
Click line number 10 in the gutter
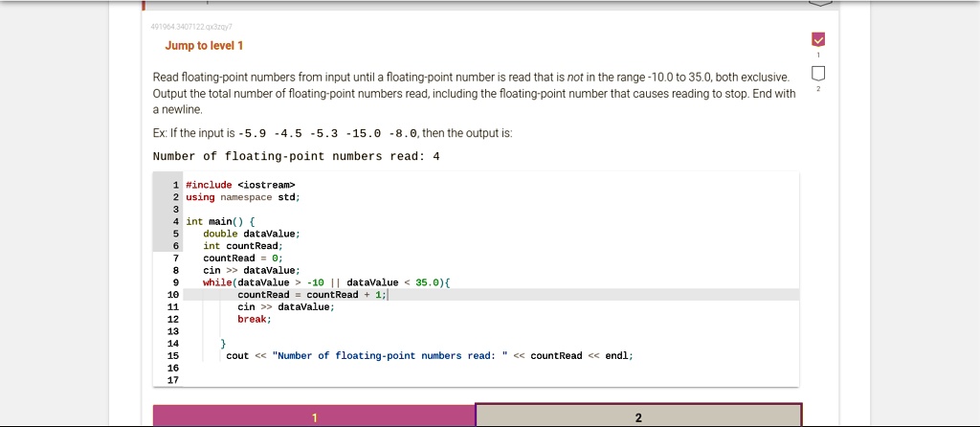[x=172, y=295]
